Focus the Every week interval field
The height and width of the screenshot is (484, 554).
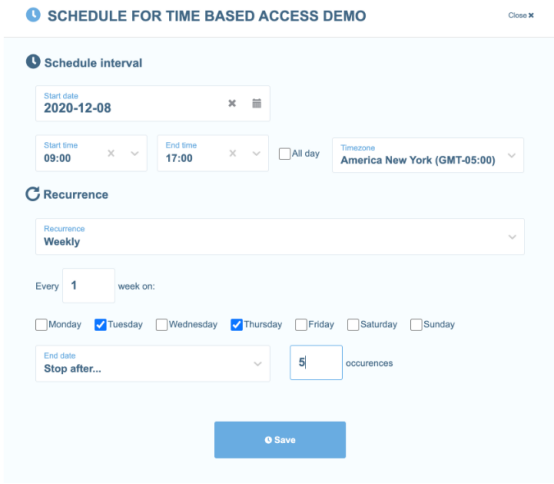88,285
